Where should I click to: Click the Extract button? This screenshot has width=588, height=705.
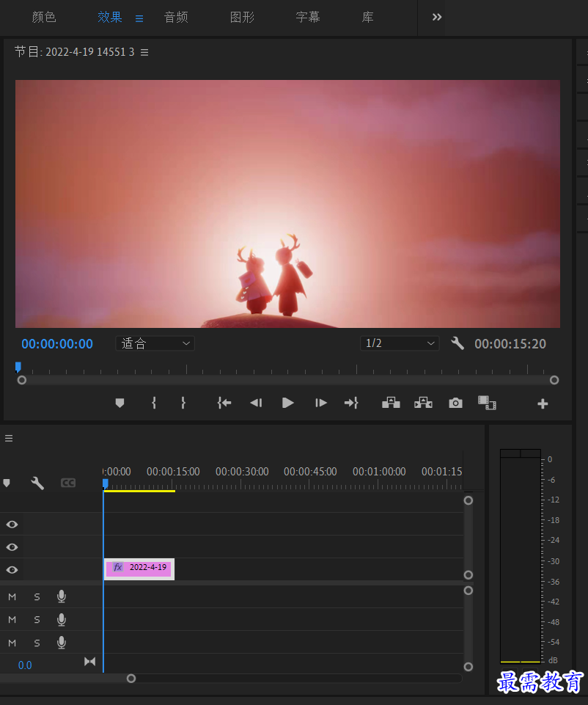[x=423, y=403]
